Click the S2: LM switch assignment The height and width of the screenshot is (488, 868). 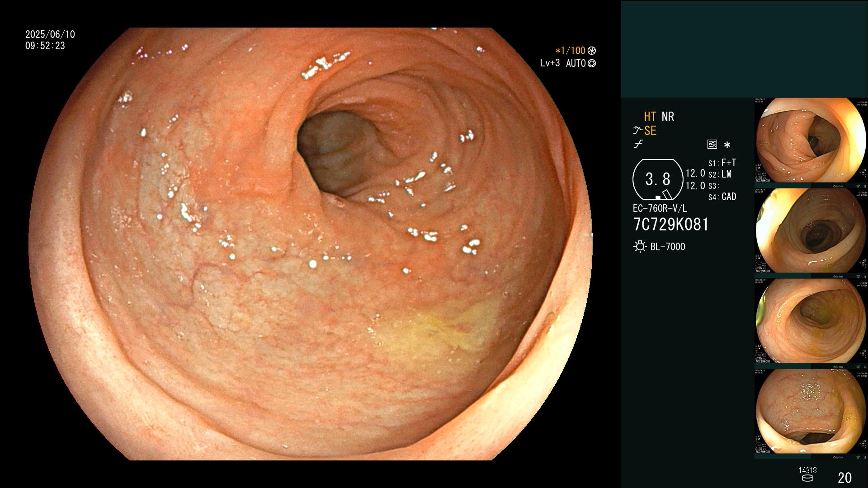click(x=720, y=174)
